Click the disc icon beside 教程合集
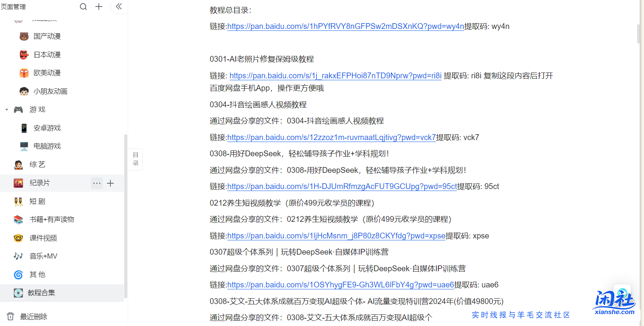 tap(18, 293)
